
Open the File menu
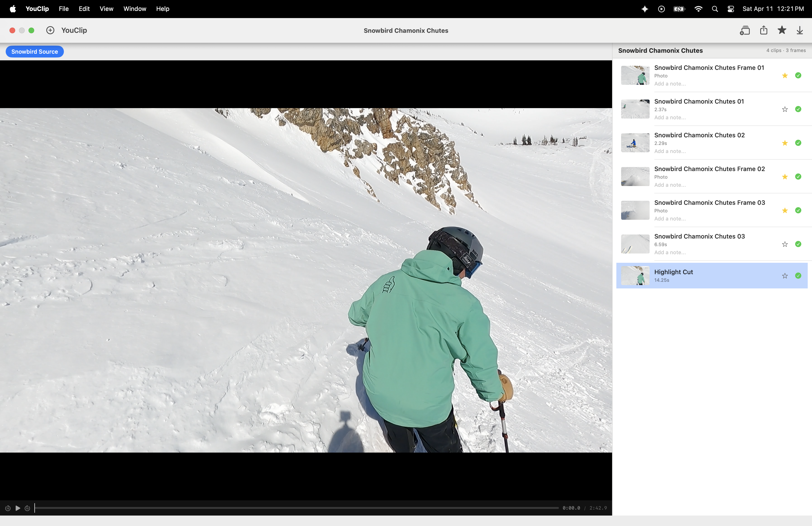pyautogui.click(x=63, y=9)
